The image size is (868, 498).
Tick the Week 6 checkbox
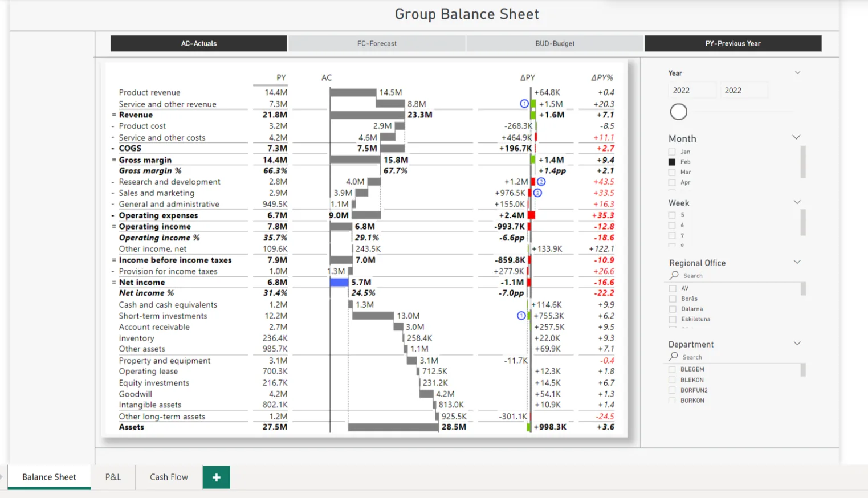(x=672, y=226)
